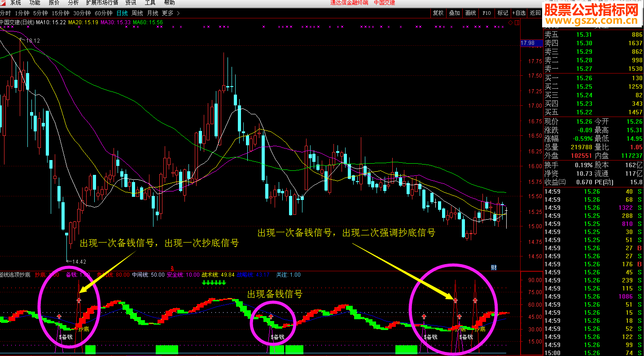Open the 系统 menu
Viewport: 644px width, 356px height.
point(15,3)
